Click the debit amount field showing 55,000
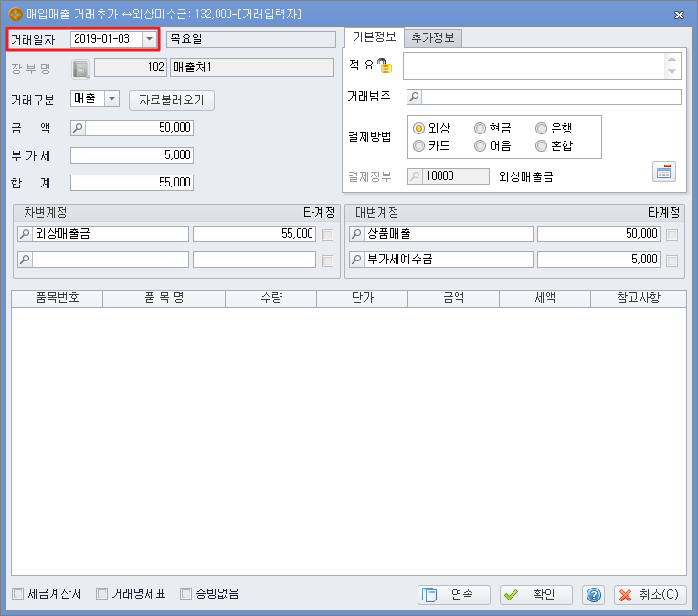Image resolution: width=698 pixels, height=616 pixels. tap(254, 234)
